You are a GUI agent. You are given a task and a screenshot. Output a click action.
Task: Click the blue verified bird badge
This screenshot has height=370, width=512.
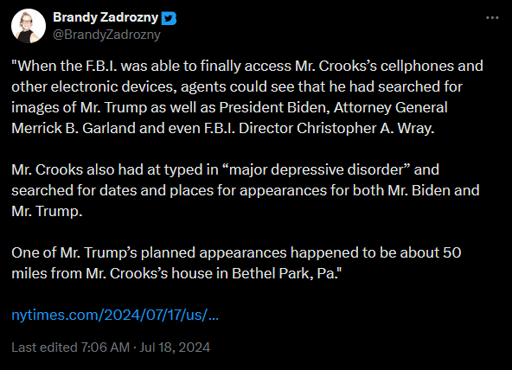point(169,18)
